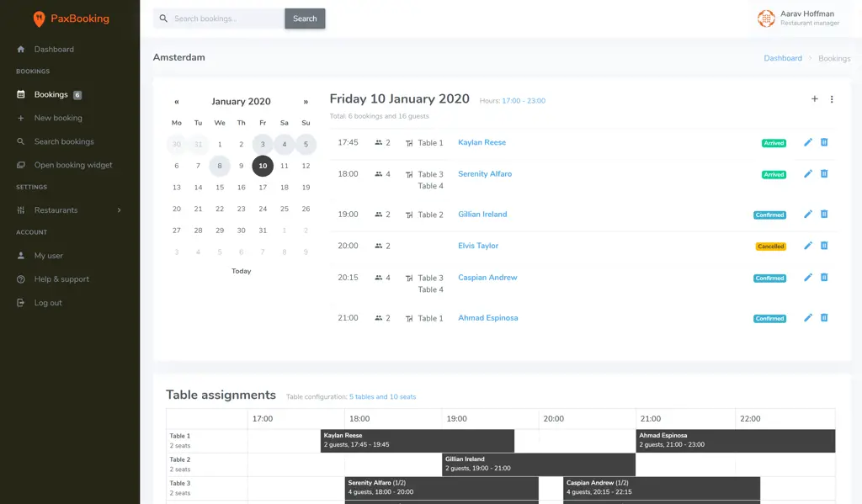Click the add booking plus icon

[814, 98]
